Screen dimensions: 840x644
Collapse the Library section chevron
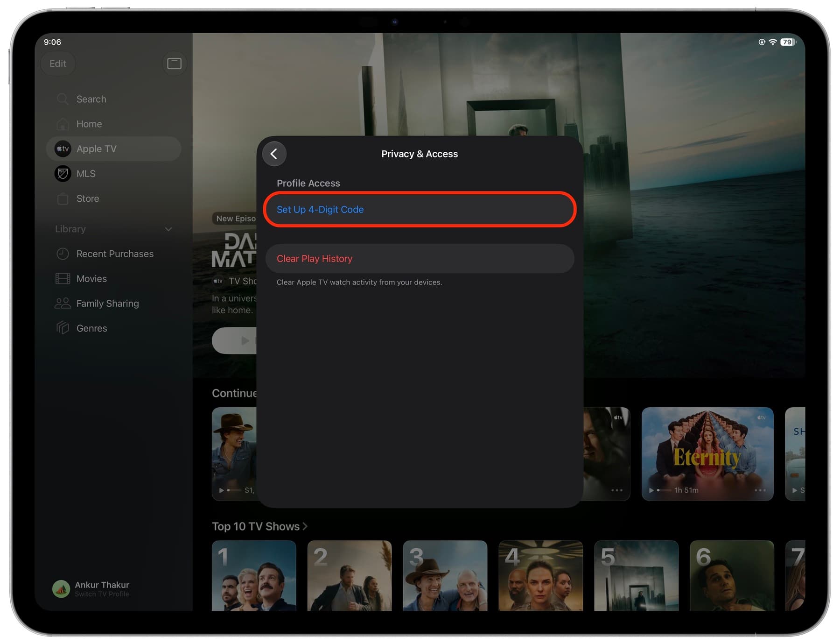point(168,229)
